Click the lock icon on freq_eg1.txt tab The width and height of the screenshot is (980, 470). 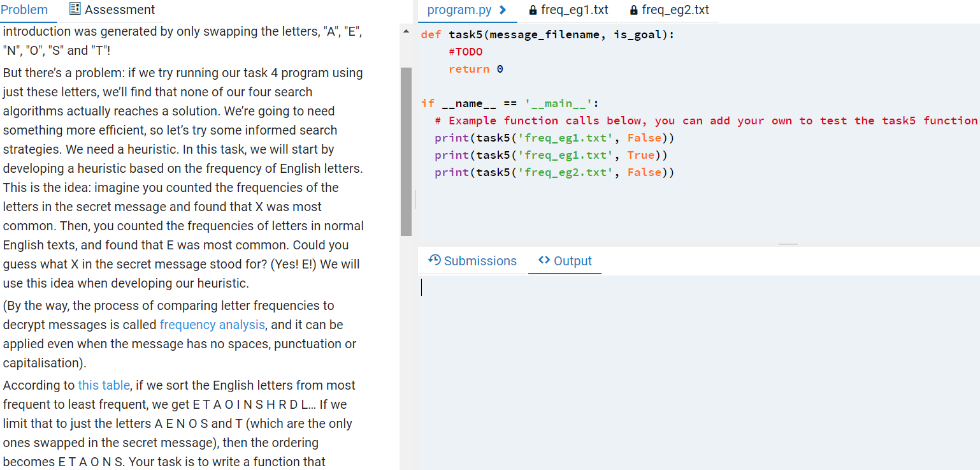[531, 10]
